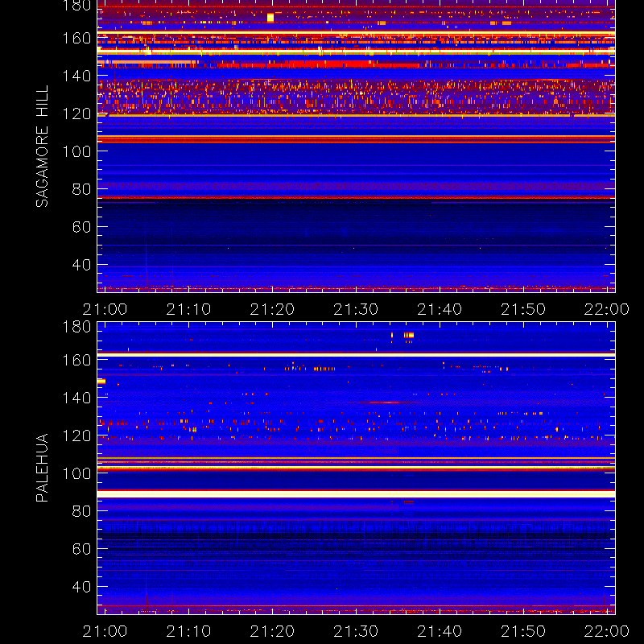The image size is (644, 644).
Task: Select the 80 frequency label on Palehua plot
Action: tap(81, 511)
